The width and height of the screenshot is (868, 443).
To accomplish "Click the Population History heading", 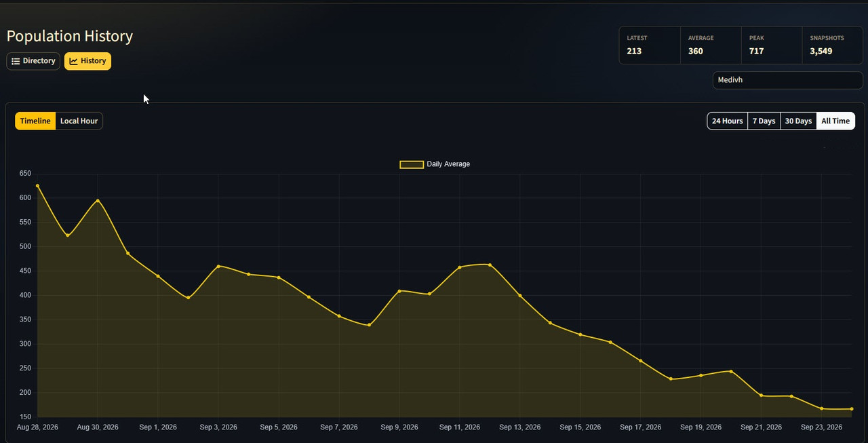I will click(x=70, y=37).
